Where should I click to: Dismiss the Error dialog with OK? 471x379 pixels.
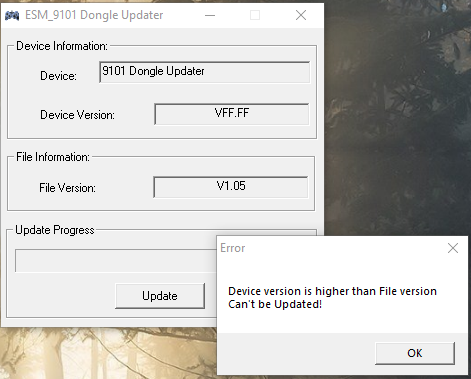(x=415, y=353)
